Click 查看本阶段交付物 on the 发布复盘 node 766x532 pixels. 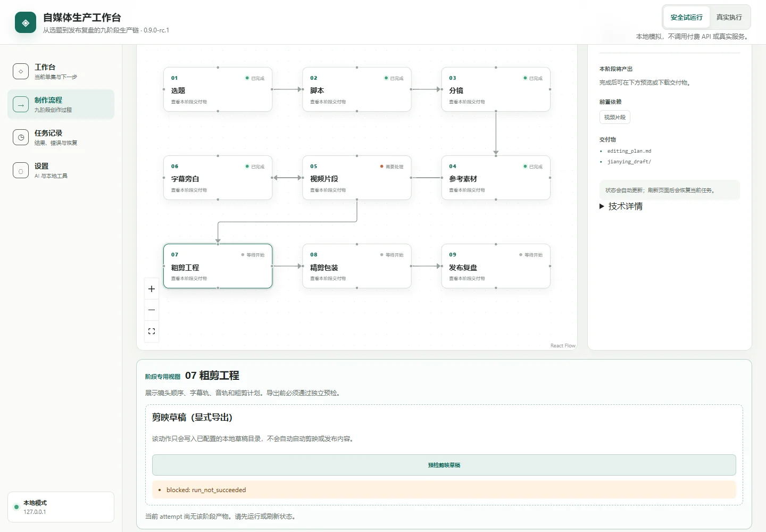point(467,278)
